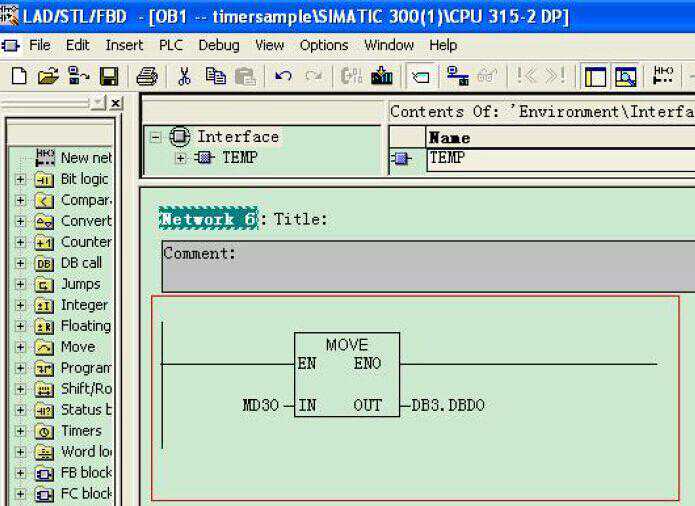Screen dimensions: 695x506
Task: Expand the Timers folder in the catalog
Action: [x=20, y=431]
